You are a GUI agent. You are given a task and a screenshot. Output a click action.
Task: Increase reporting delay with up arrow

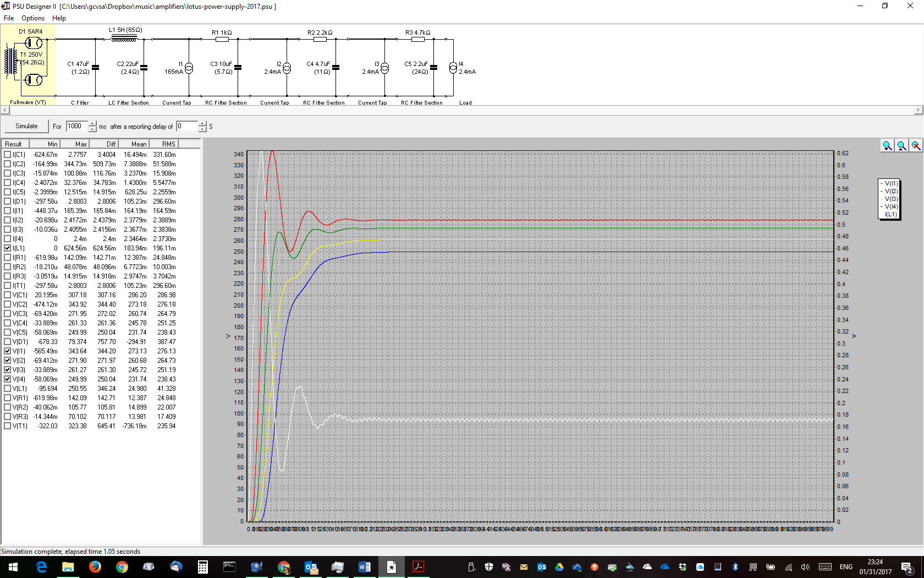click(x=202, y=123)
